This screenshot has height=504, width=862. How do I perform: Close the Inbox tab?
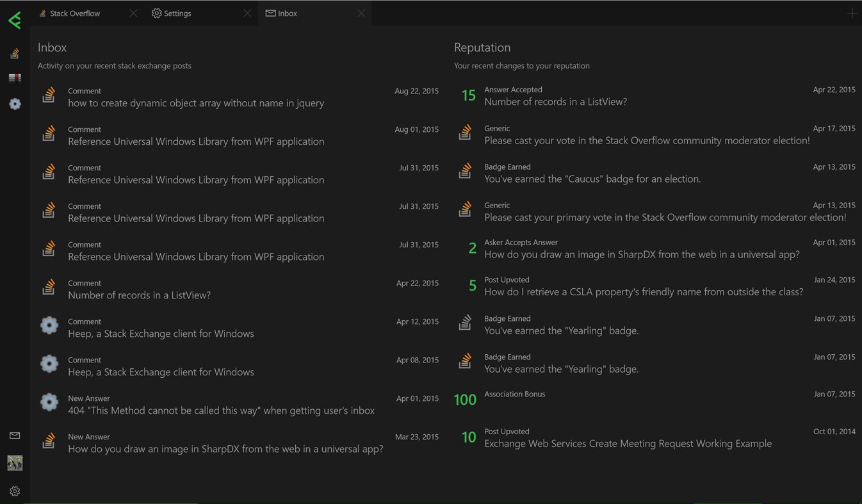click(x=361, y=13)
